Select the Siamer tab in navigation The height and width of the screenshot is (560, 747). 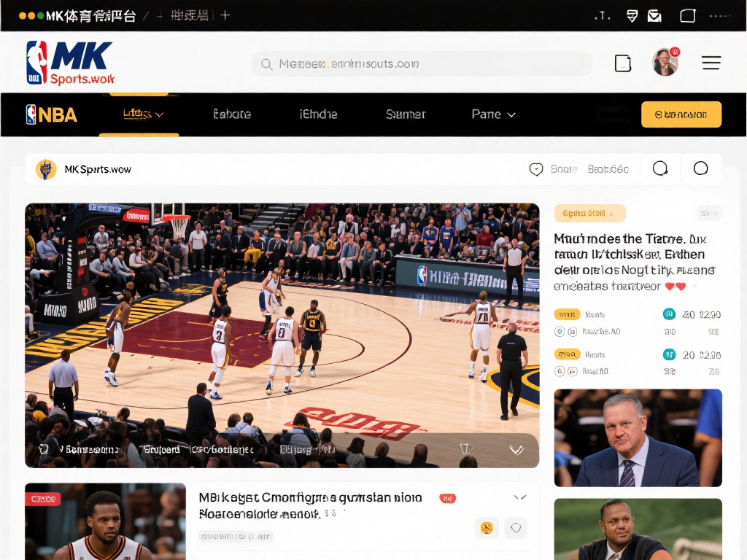click(x=405, y=114)
